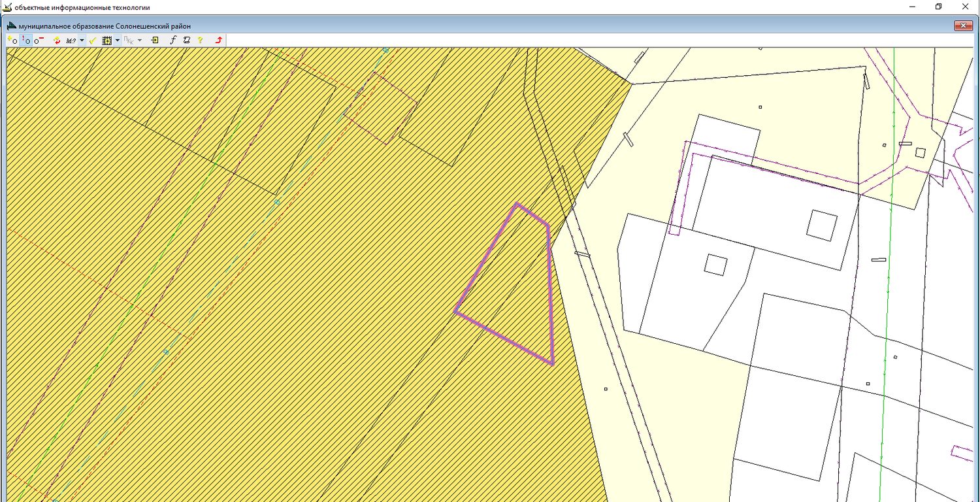Click the greyed ПКК toolbar icon
980x502 pixels.
coord(129,41)
